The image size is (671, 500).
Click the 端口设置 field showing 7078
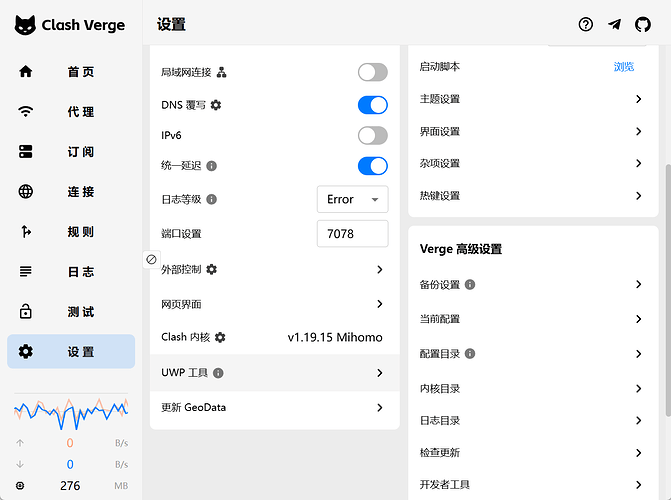coord(353,234)
